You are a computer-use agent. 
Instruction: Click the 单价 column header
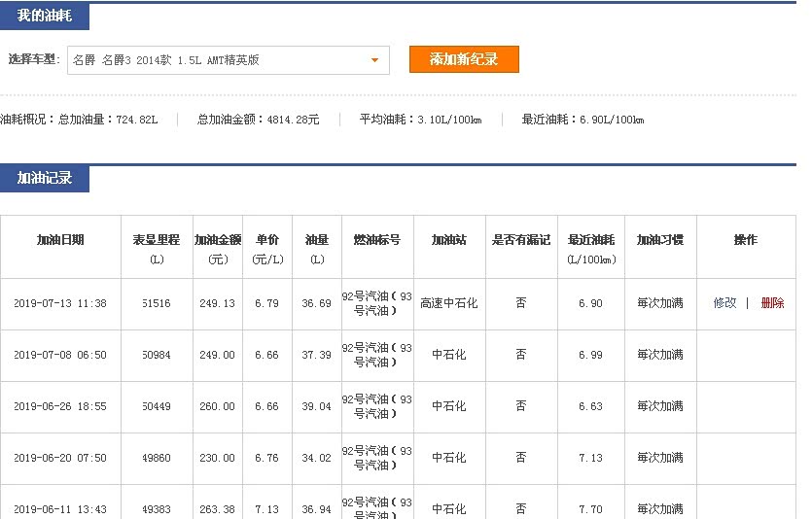pyautogui.click(x=267, y=240)
